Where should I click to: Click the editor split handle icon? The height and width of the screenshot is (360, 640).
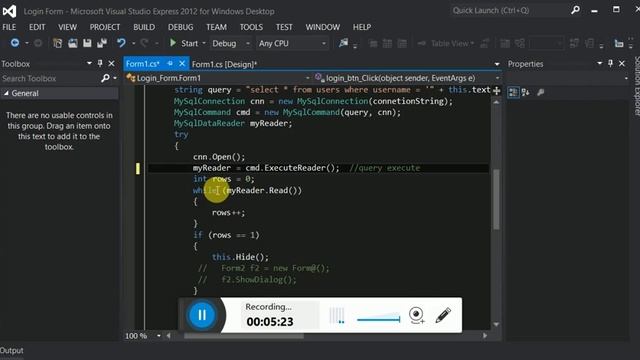pyautogui.click(x=496, y=91)
